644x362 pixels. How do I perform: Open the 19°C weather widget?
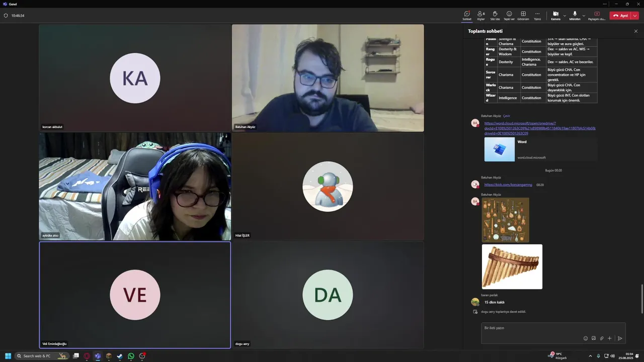(x=558, y=356)
